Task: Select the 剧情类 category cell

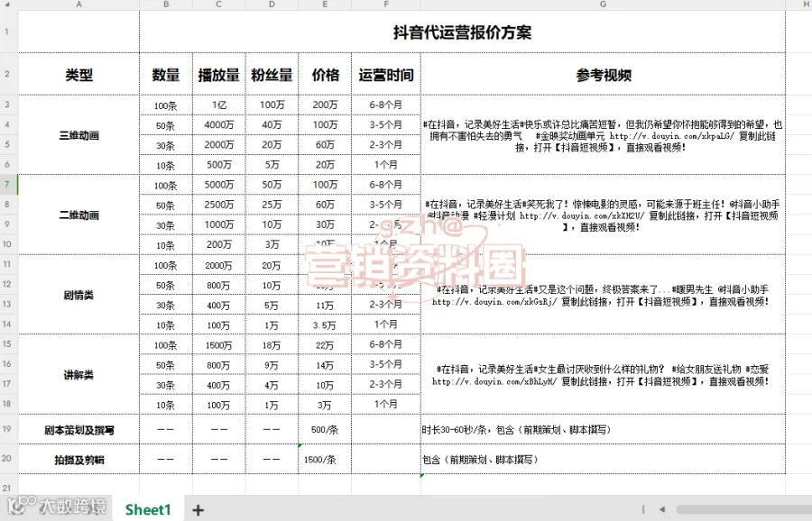Action: point(78,295)
